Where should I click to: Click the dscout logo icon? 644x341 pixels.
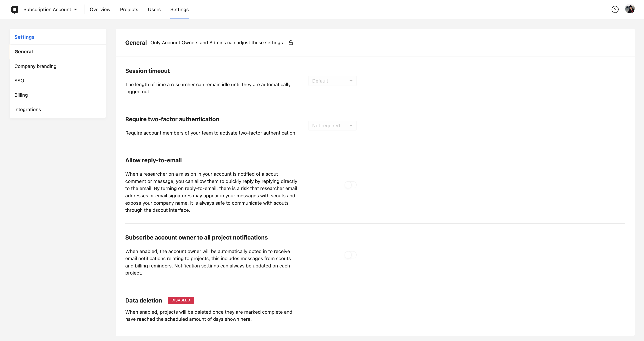coord(15,9)
